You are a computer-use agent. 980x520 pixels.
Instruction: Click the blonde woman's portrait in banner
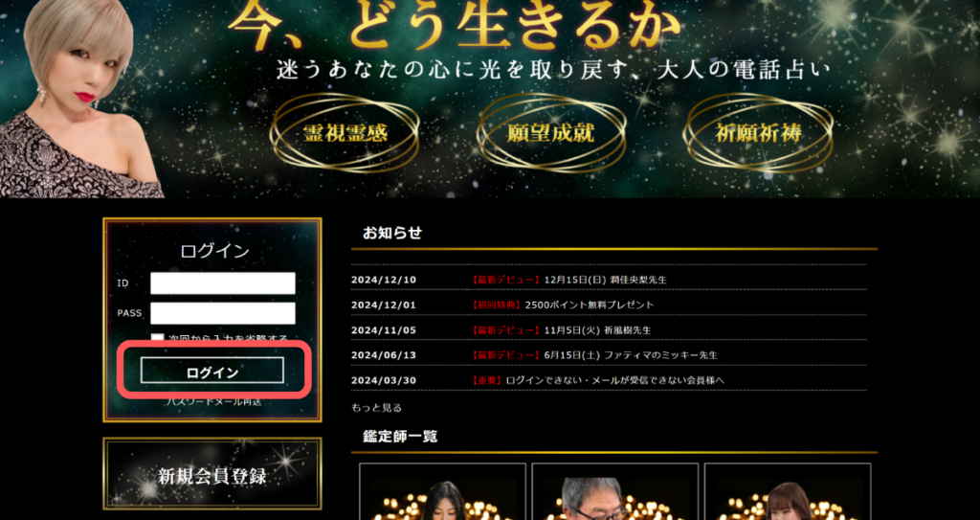pos(72,96)
